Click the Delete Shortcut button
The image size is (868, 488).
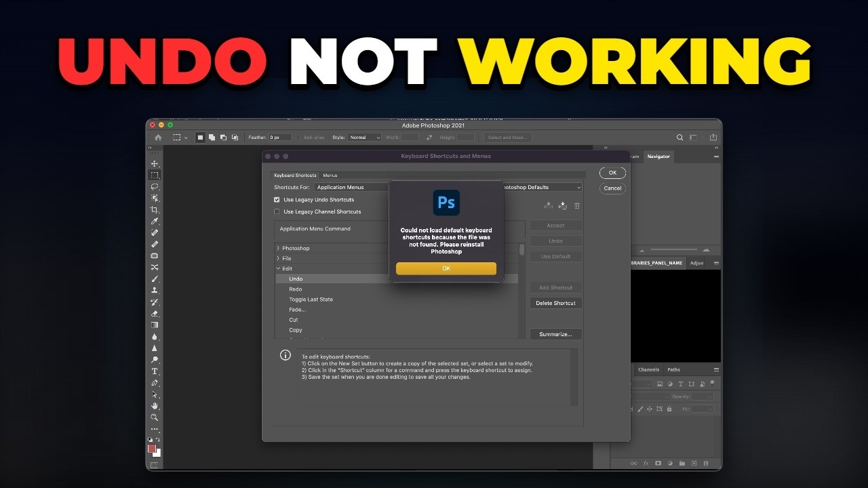pyautogui.click(x=555, y=303)
